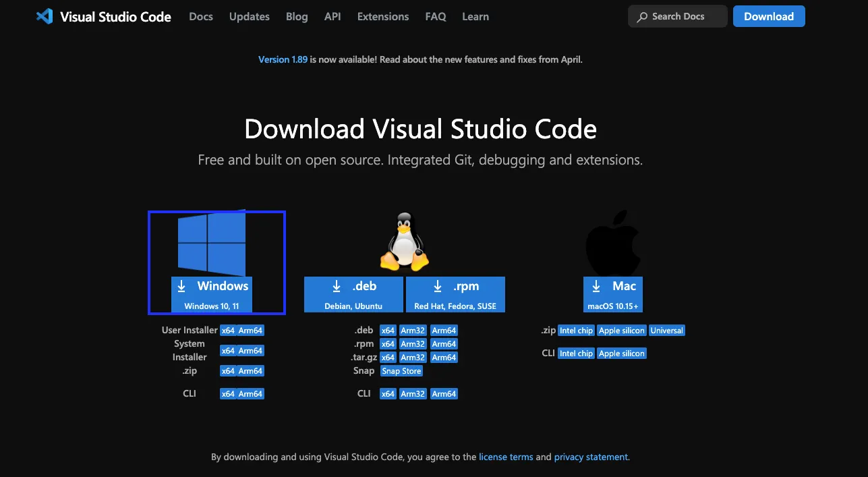Viewport: 868px width, 477px height.
Task: Get the Mac Universal .zip
Action: 667,331
